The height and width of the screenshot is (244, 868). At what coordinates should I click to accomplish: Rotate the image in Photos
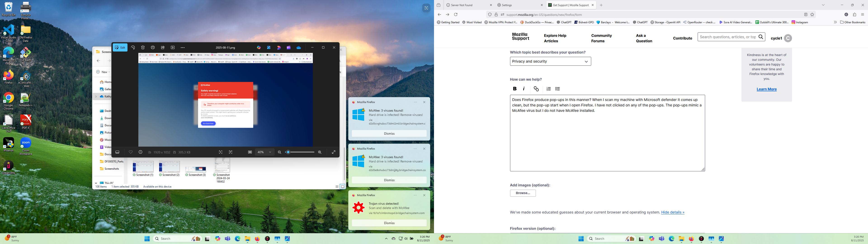click(x=133, y=47)
